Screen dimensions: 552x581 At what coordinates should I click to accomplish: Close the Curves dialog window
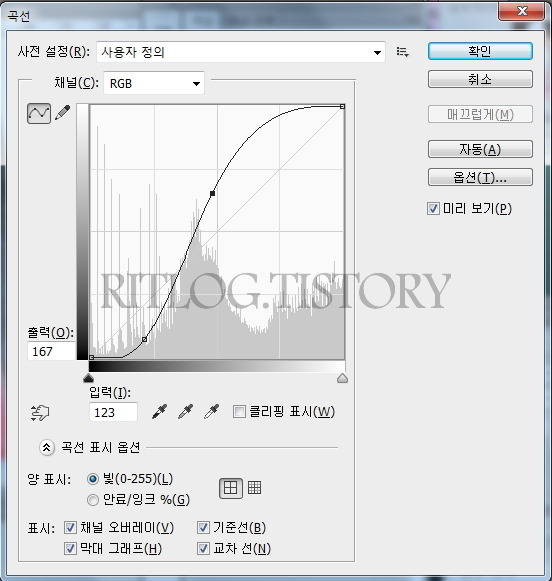pyautogui.click(x=522, y=11)
